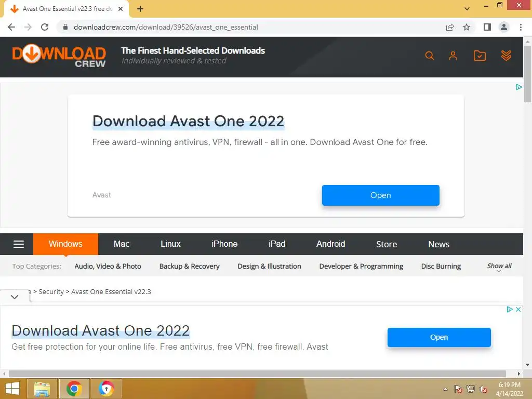Show hidden tray icons arrow
Image resolution: width=532 pixels, height=399 pixels.
(x=445, y=390)
